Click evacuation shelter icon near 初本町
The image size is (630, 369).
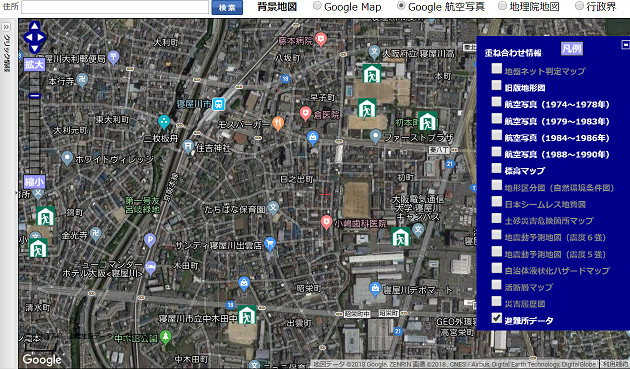pos(427,121)
